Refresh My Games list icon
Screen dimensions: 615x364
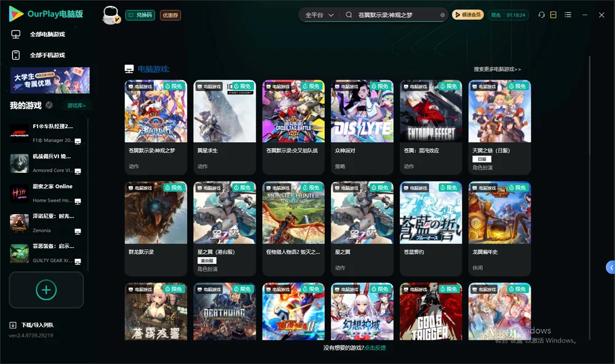pyautogui.click(x=49, y=105)
